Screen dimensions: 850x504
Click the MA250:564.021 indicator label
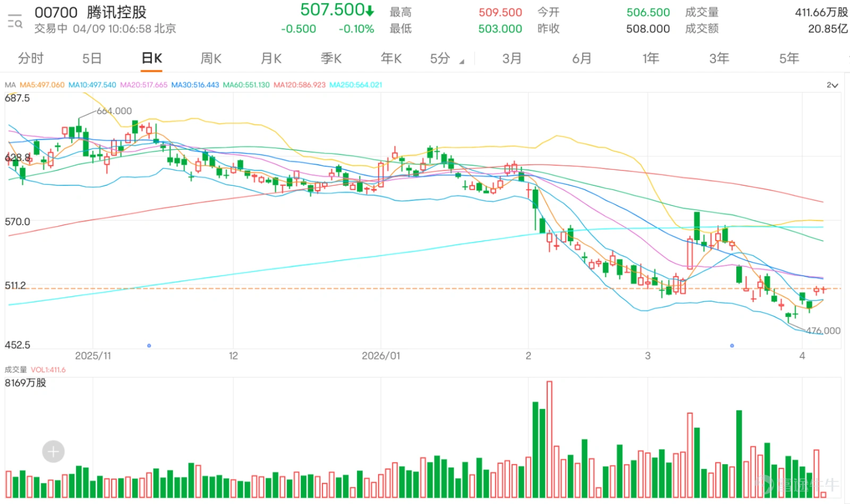(x=356, y=85)
